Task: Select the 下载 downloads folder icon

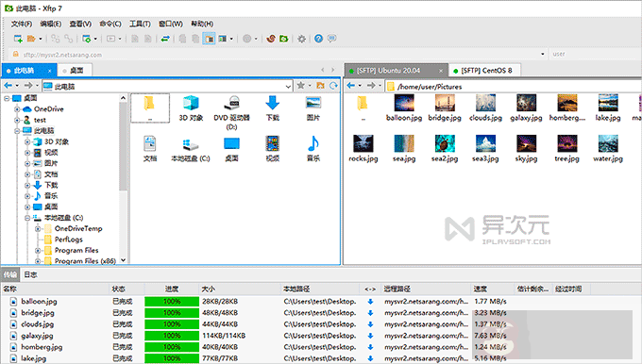Action: pos(272,108)
